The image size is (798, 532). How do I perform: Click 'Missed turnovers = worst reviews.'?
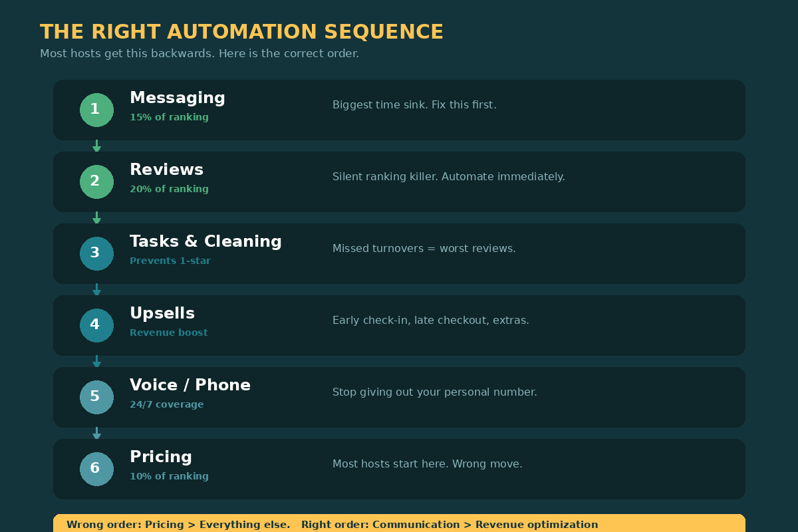[x=424, y=249]
